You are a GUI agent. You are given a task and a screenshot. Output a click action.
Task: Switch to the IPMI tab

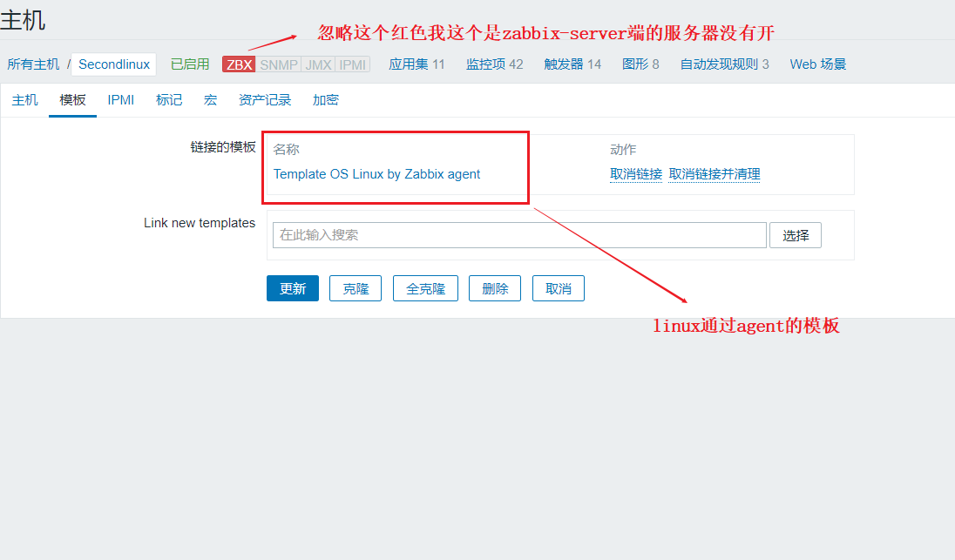tap(120, 99)
